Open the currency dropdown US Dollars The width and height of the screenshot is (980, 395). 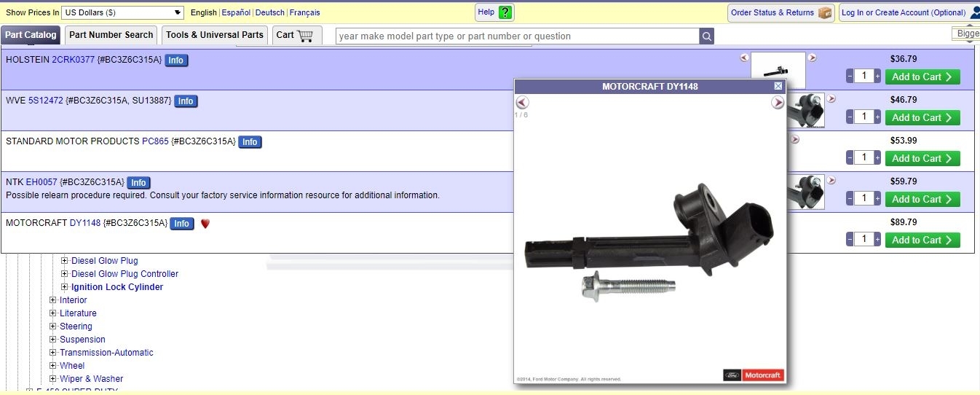pos(123,12)
